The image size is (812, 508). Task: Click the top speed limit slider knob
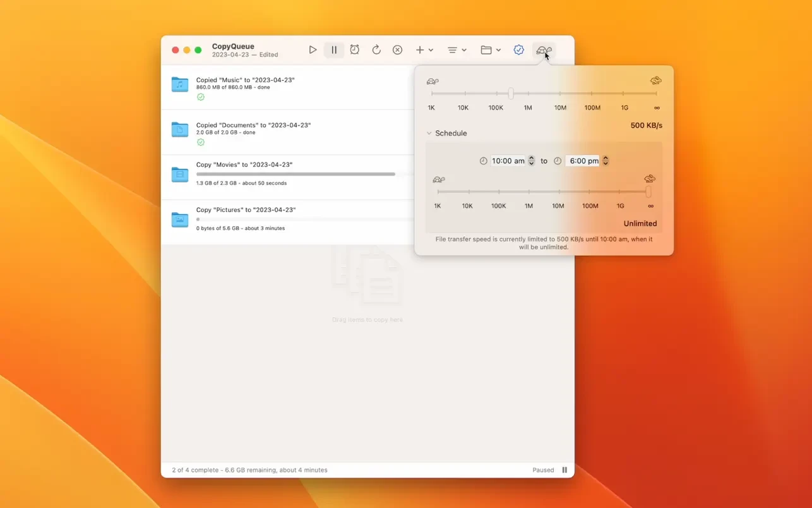[x=511, y=94]
